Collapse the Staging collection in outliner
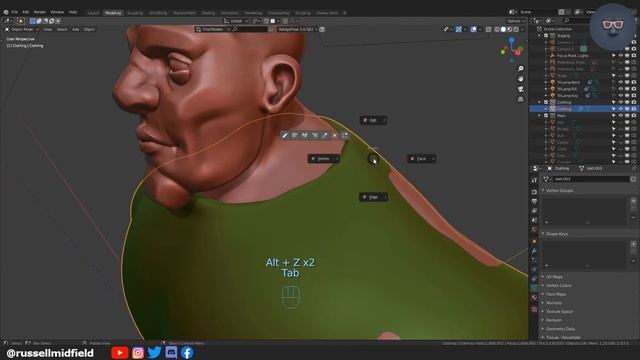 (540, 36)
